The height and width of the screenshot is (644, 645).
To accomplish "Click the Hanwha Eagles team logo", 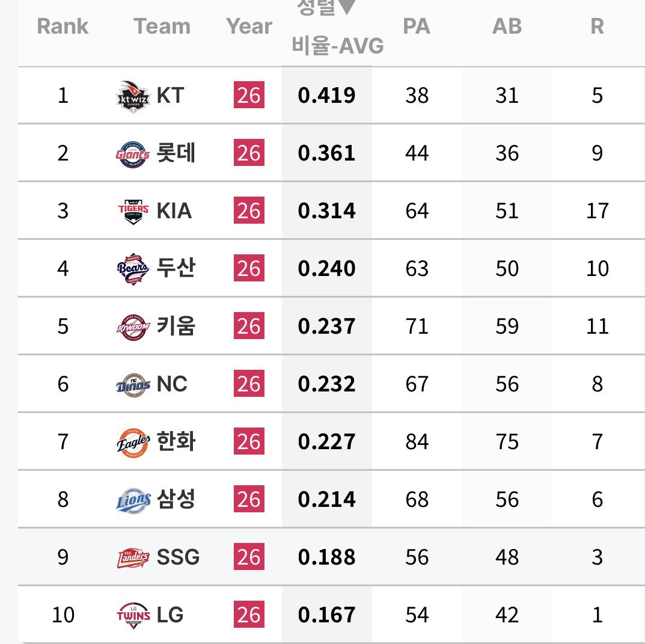I will pos(133,443).
